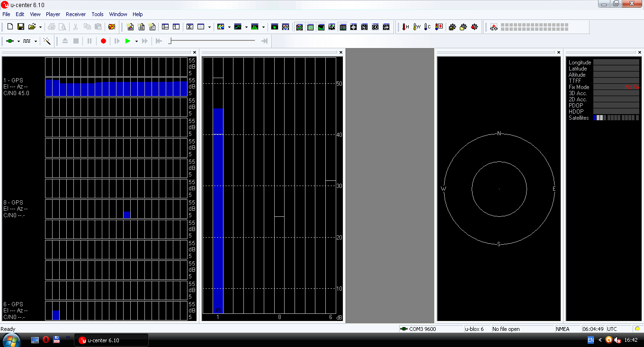Viewport: 644px width, 347px height.
Task: Expand the baudrate dropdown arrow
Action: (x=36, y=41)
